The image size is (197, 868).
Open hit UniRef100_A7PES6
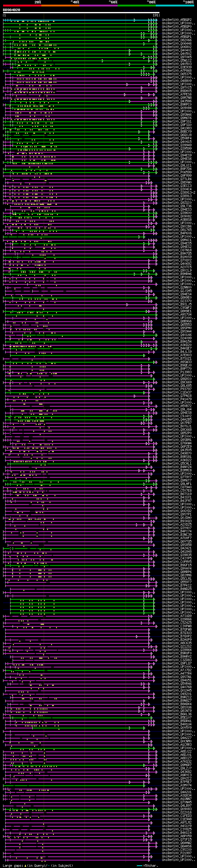(x=176, y=94)
